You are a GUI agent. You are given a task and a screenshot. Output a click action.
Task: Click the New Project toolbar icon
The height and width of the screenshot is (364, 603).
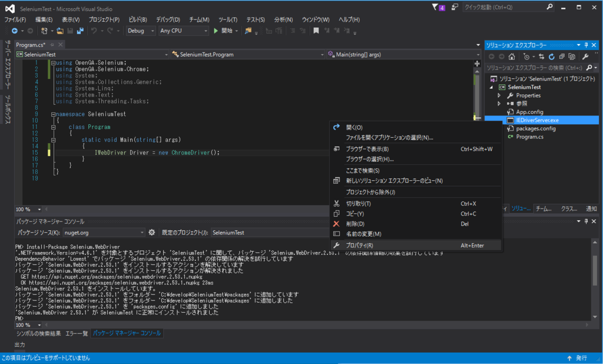pyautogui.click(x=44, y=31)
